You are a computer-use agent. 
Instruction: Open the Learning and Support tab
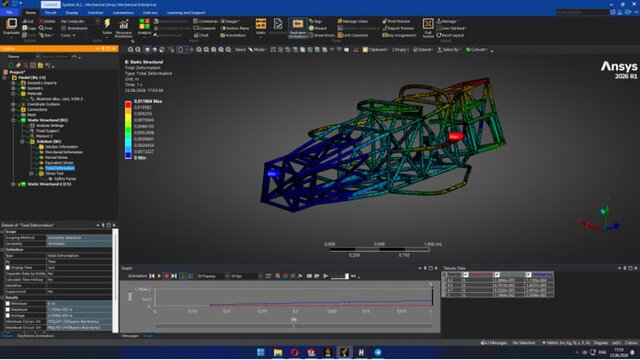point(186,13)
